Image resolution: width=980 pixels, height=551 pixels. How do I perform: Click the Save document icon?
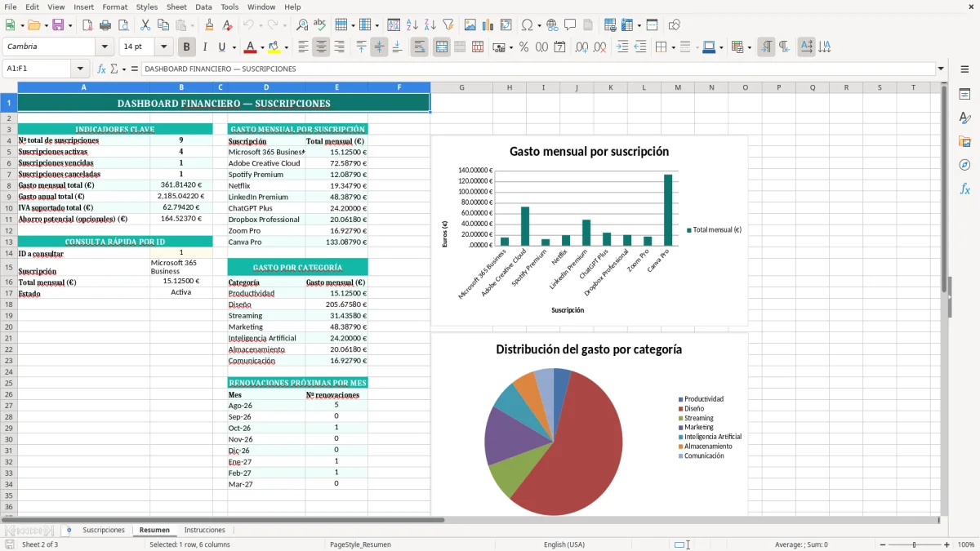click(x=58, y=25)
